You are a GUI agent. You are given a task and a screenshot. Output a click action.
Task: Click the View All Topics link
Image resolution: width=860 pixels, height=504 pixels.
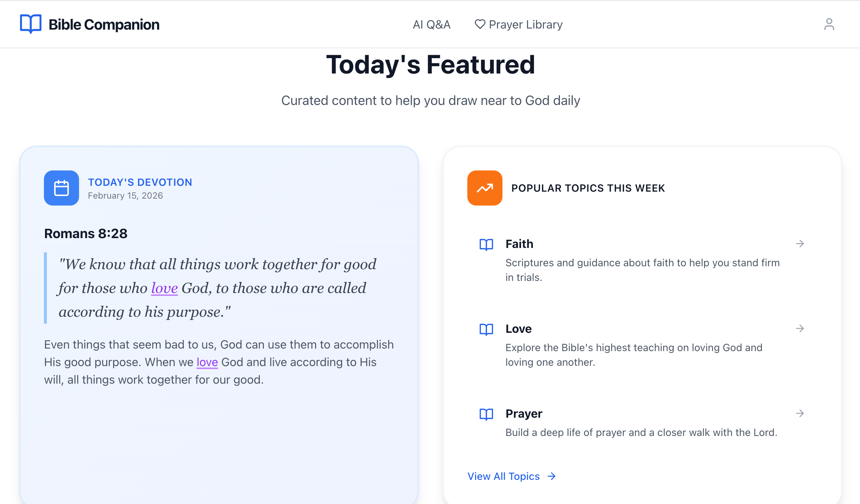[504, 476]
